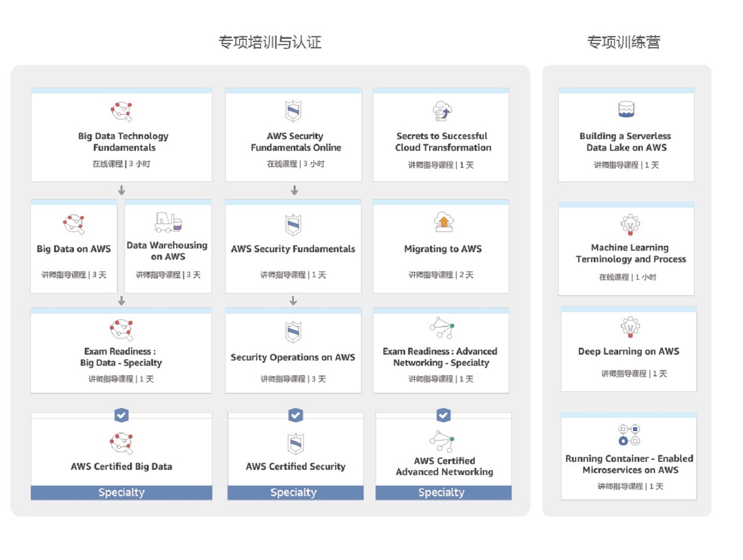Screen dimensions: 743x560
Task: Click the 专项训练营 heading
Action: pyautogui.click(x=624, y=42)
